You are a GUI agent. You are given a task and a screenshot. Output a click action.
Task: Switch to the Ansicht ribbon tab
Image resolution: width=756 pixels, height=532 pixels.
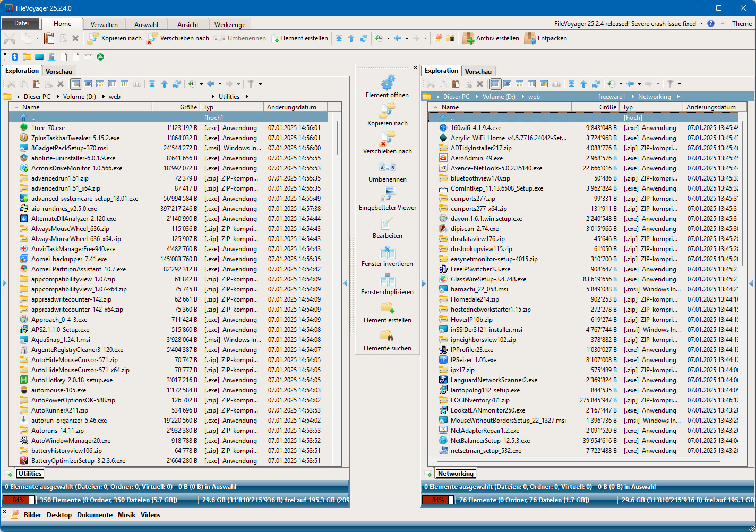pyautogui.click(x=188, y=24)
